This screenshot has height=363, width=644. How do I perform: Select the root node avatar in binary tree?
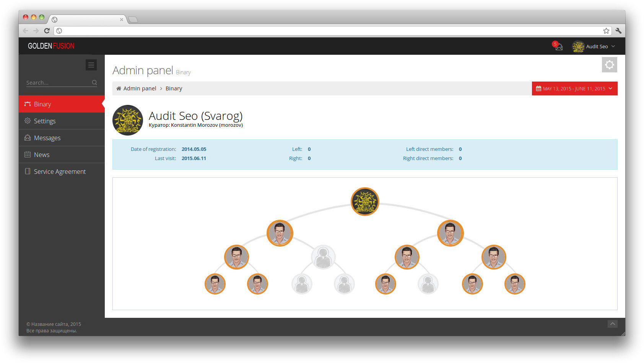coord(365,201)
